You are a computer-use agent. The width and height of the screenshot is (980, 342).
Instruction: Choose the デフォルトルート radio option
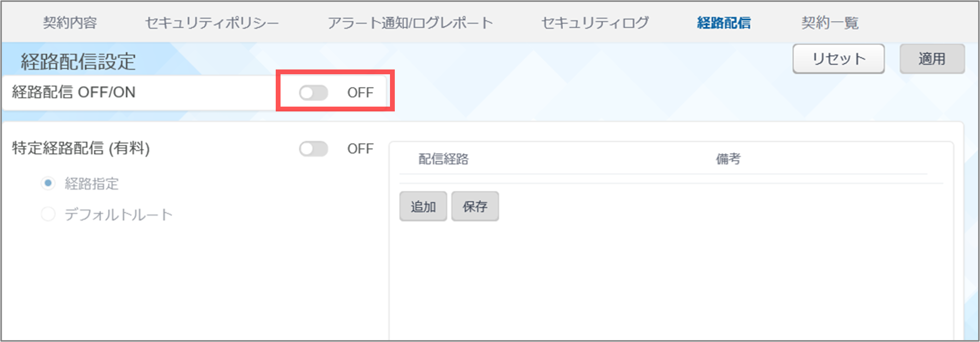pyautogui.click(x=48, y=214)
